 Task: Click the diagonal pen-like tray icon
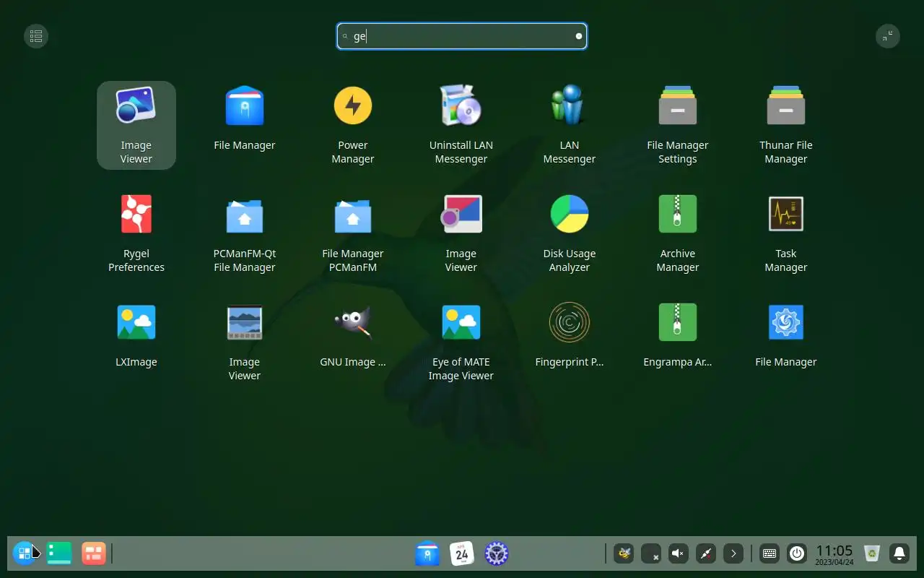pyautogui.click(x=706, y=553)
